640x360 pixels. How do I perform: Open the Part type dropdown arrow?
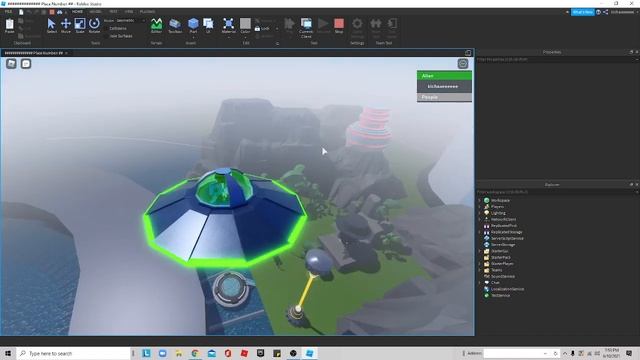click(193, 37)
